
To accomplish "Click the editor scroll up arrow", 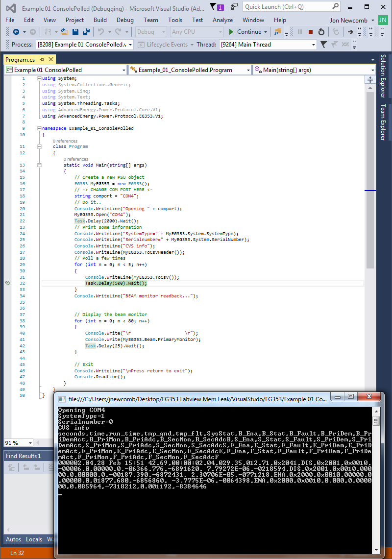I will (370, 88).
